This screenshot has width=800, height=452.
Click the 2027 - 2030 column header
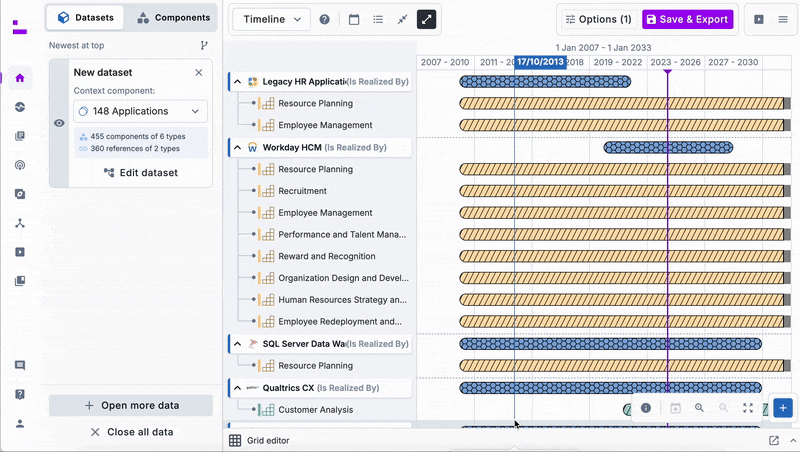[x=733, y=62]
